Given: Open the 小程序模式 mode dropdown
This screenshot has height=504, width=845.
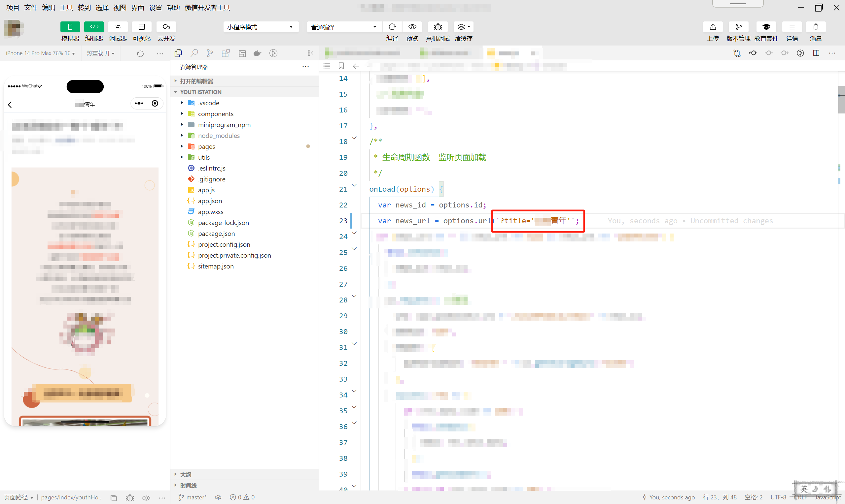Looking at the screenshot, I should 260,27.
